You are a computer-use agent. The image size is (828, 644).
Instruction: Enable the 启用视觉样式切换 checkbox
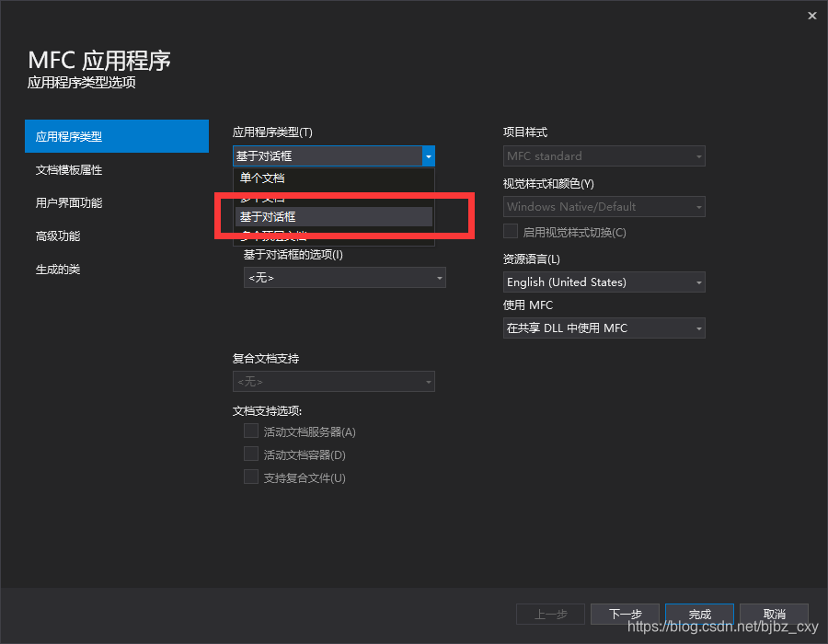click(510, 230)
